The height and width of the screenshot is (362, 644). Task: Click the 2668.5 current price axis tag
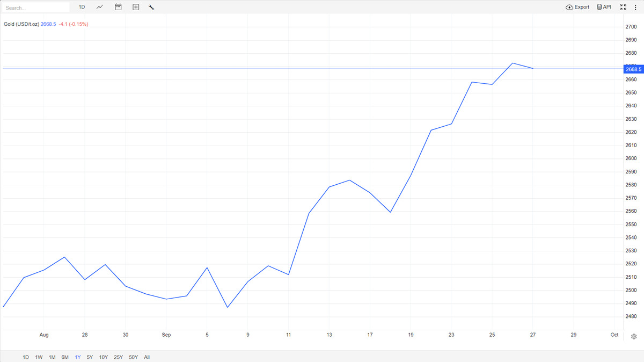point(633,69)
